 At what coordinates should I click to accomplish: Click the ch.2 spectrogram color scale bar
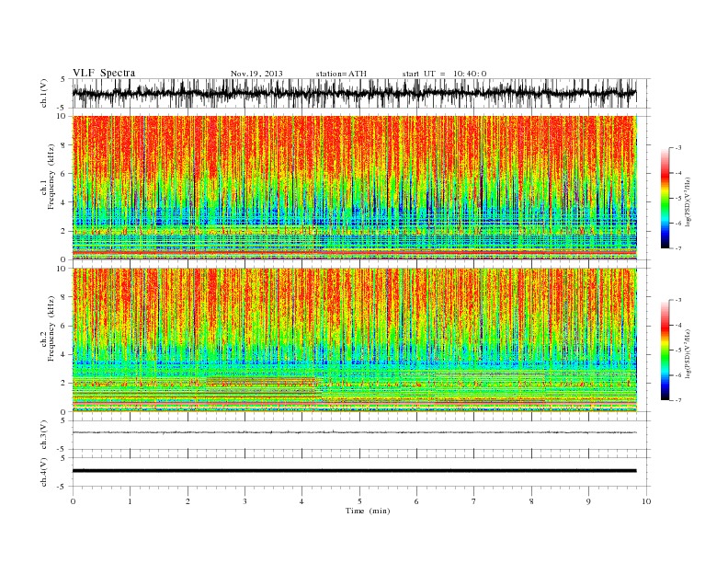point(665,350)
